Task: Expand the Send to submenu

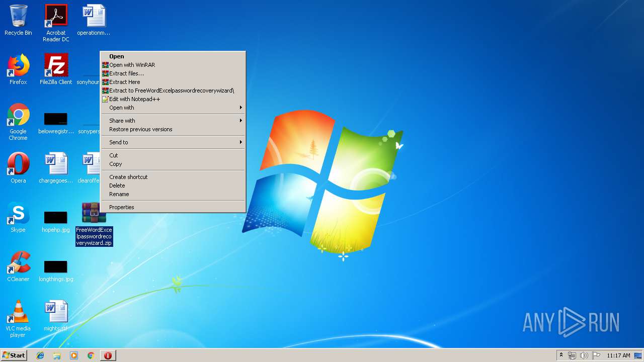Action: coord(173,142)
